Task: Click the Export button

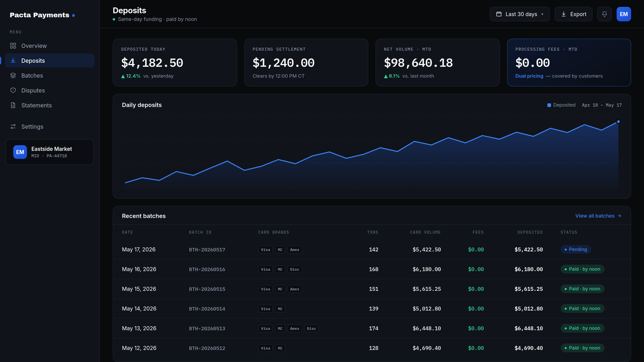Action: 574,14
